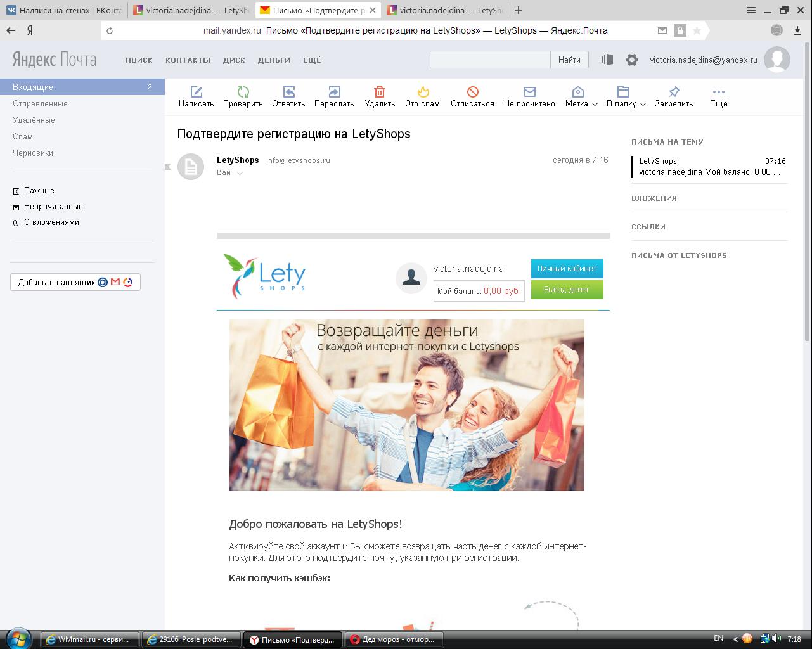Click the globe icon near the toolbar
Viewport: 812px width, 649px height.
pos(777,30)
